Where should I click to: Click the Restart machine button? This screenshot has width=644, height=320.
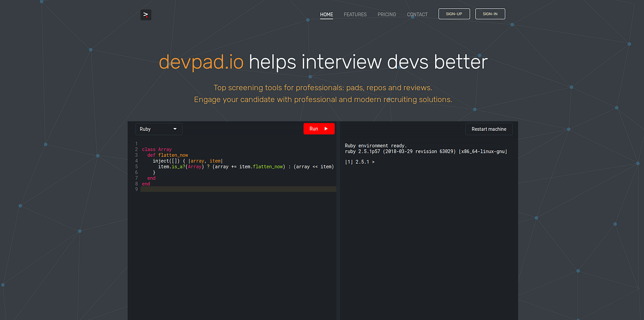(x=489, y=129)
